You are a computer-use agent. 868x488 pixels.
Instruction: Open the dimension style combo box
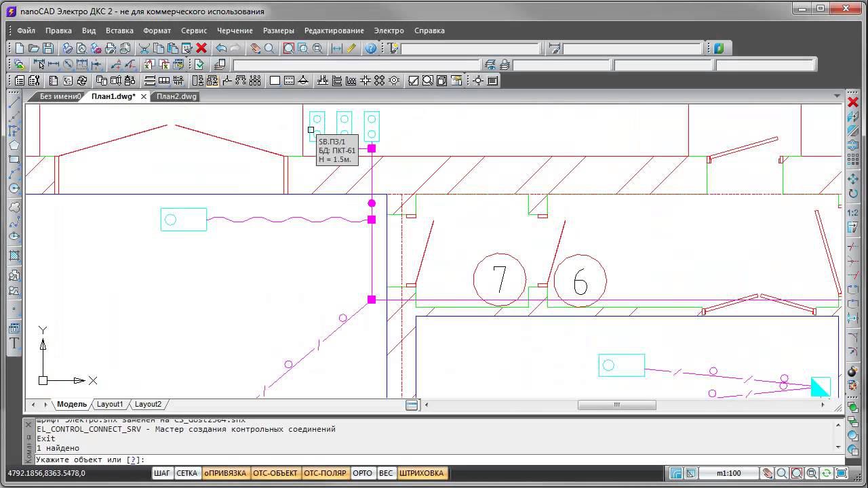click(x=632, y=49)
